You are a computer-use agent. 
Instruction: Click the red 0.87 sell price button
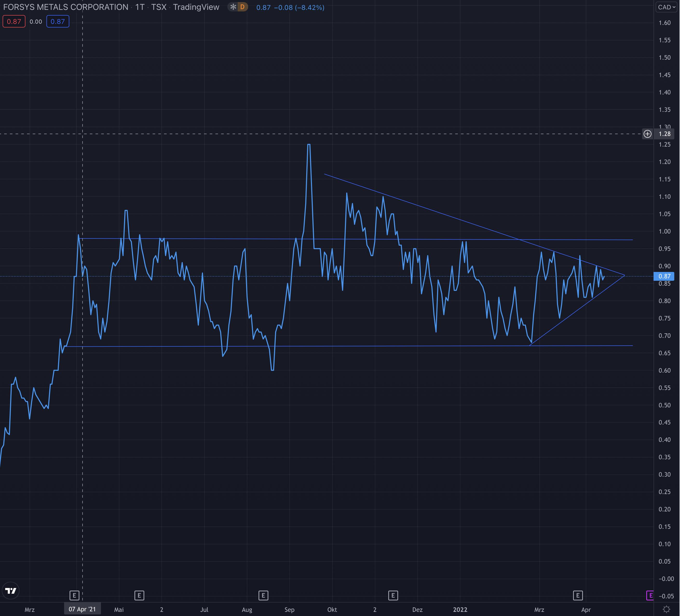click(x=14, y=22)
